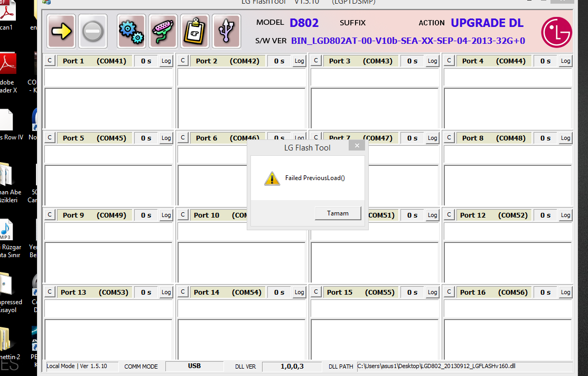Open the Log for Port 11 (COM51)

point(432,215)
